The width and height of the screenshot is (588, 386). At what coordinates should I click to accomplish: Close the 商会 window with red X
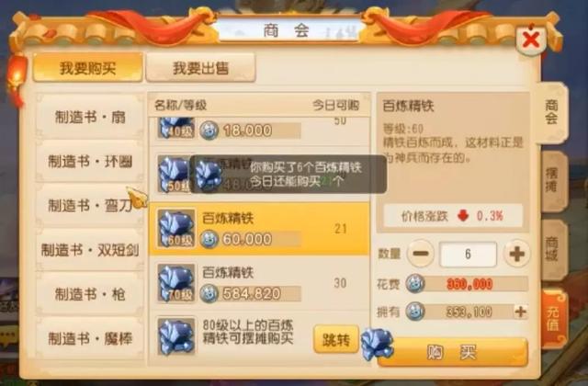click(531, 39)
